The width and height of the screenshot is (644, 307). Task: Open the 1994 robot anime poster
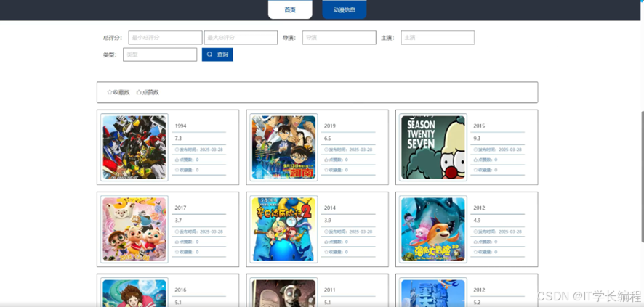click(134, 147)
